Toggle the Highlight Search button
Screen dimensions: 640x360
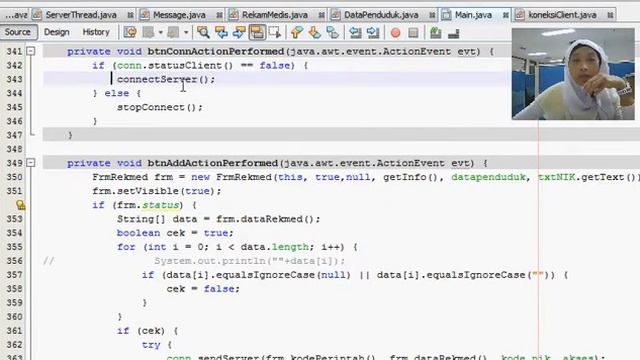[257, 32]
